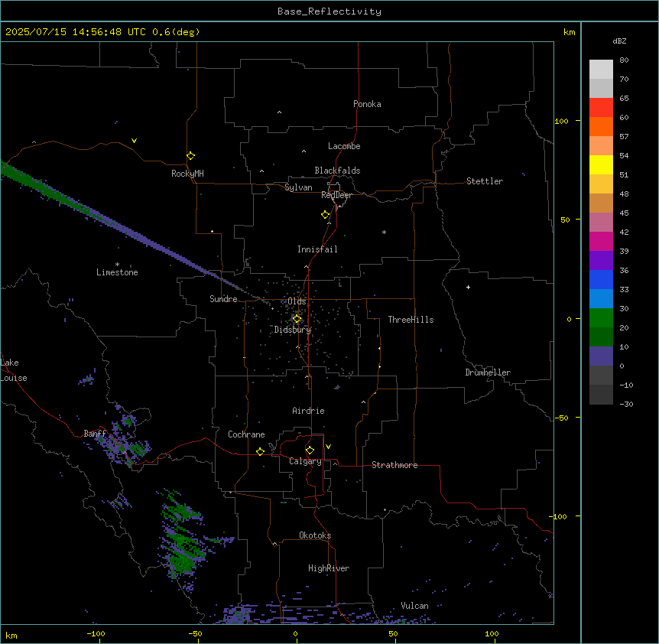The image size is (659, 644).
Task: Click the Sylvan label
Action: click(x=298, y=187)
